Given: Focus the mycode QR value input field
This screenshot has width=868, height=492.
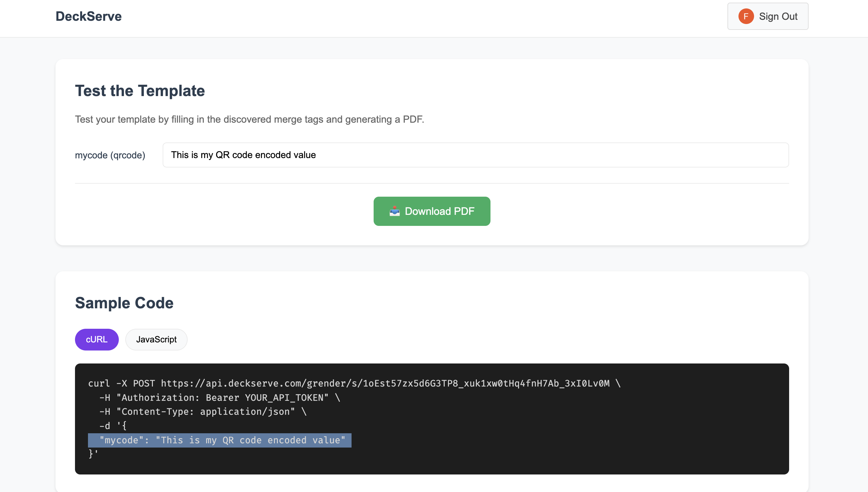Looking at the screenshot, I should (x=476, y=155).
